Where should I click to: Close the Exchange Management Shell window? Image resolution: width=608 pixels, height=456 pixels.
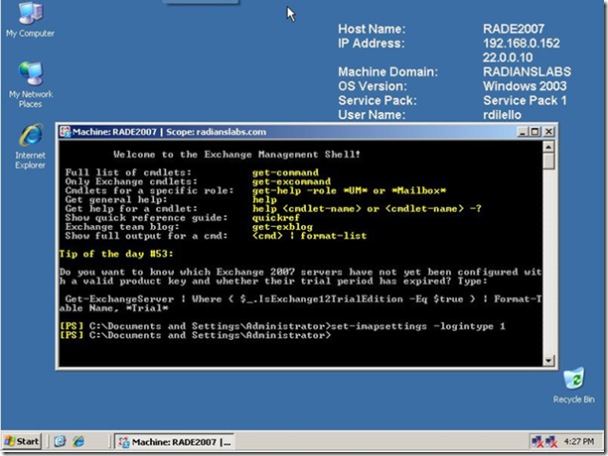(x=547, y=132)
